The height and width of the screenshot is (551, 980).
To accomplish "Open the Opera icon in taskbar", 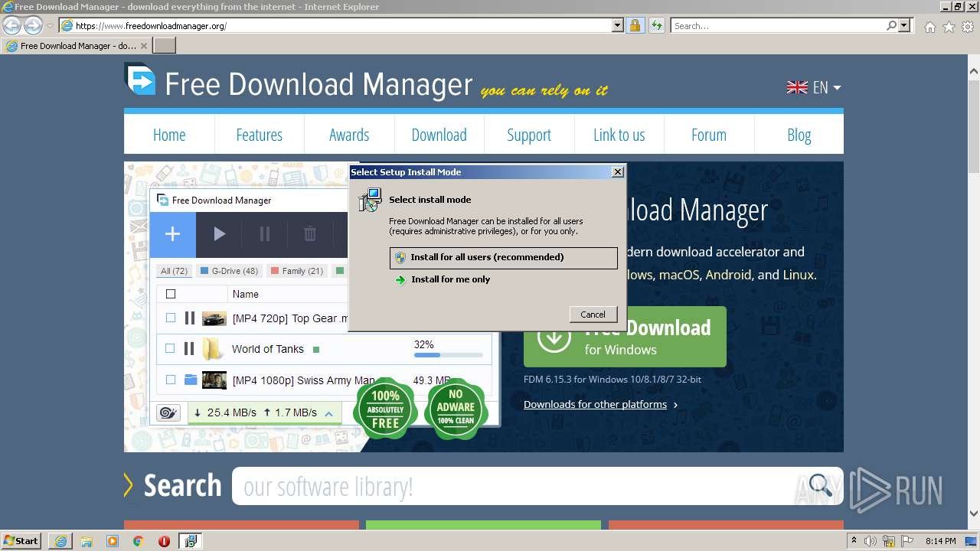I will 164,541.
